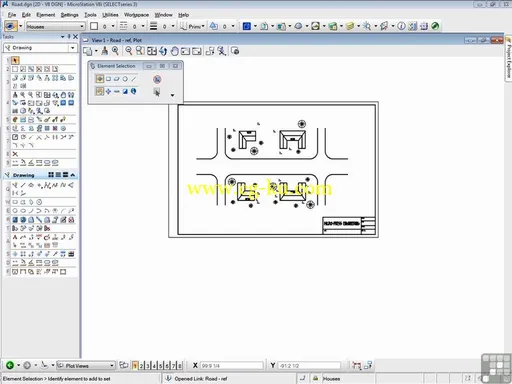The width and height of the screenshot is (512, 384).
Task: Open the element class Primary dropdown
Action: coord(193,26)
